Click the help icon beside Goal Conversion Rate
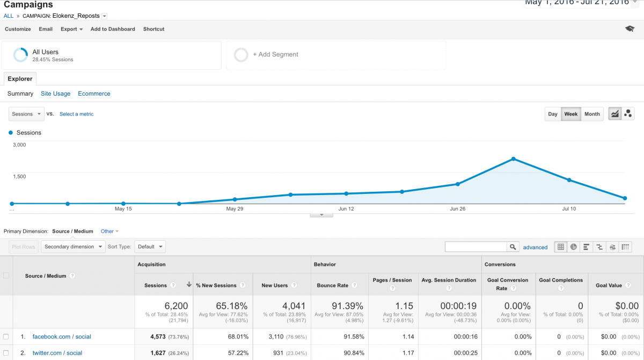This screenshot has height=360, width=644. (x=514, y=289)
